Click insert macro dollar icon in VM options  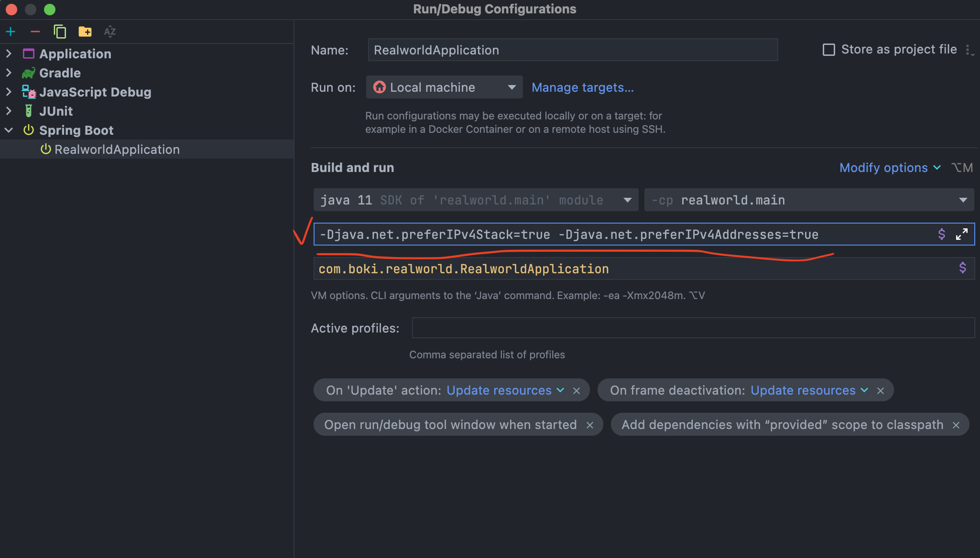pos(941,234)
